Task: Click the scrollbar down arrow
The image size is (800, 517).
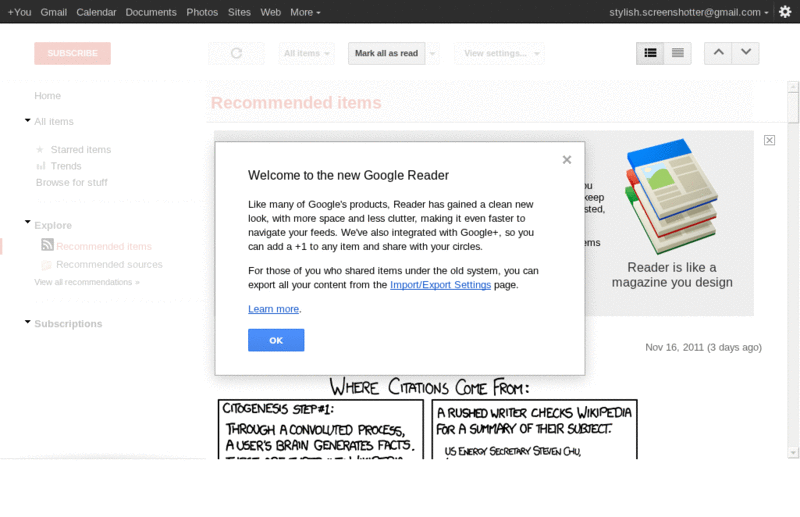Action: [x=793, y=452]
